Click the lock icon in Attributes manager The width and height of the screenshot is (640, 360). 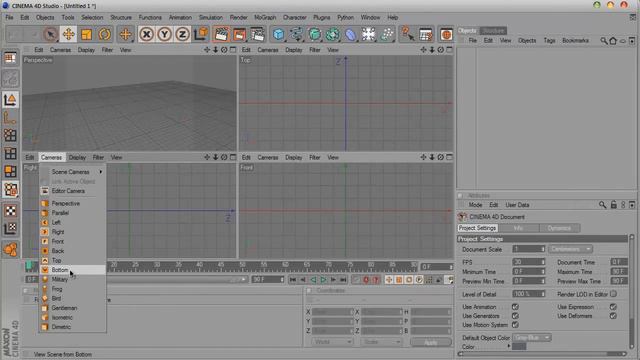coord(613,205)
